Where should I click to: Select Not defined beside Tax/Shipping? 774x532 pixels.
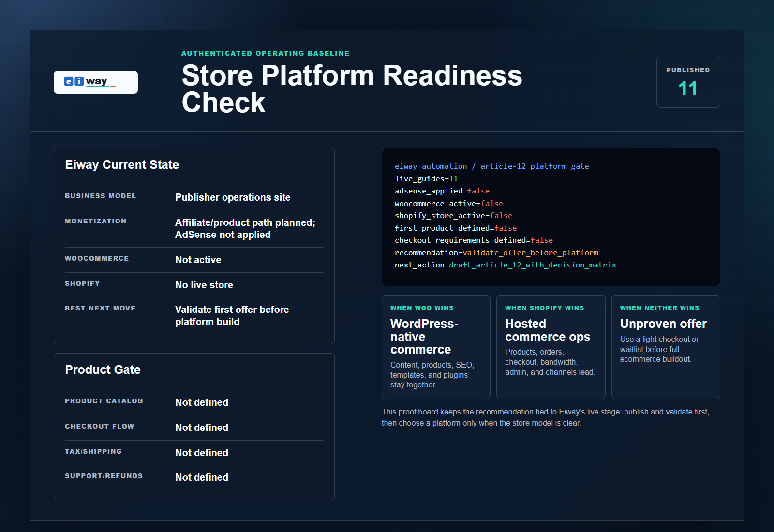(202, 453)
